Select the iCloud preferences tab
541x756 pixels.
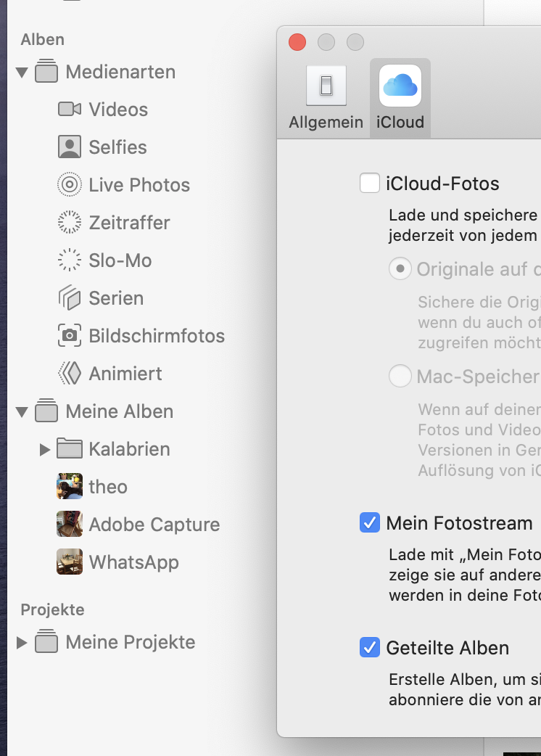[400, 99]
